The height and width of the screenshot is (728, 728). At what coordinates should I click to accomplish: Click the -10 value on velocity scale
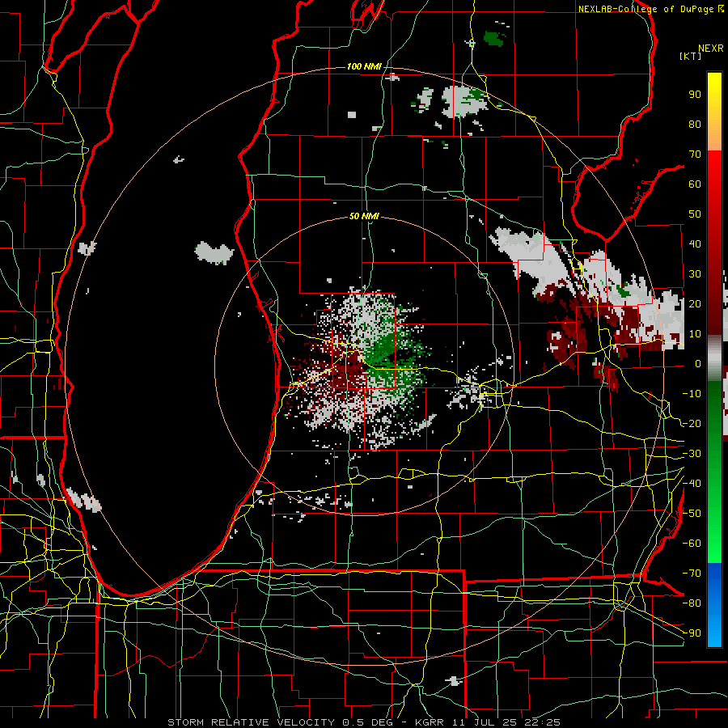[692, 394]
